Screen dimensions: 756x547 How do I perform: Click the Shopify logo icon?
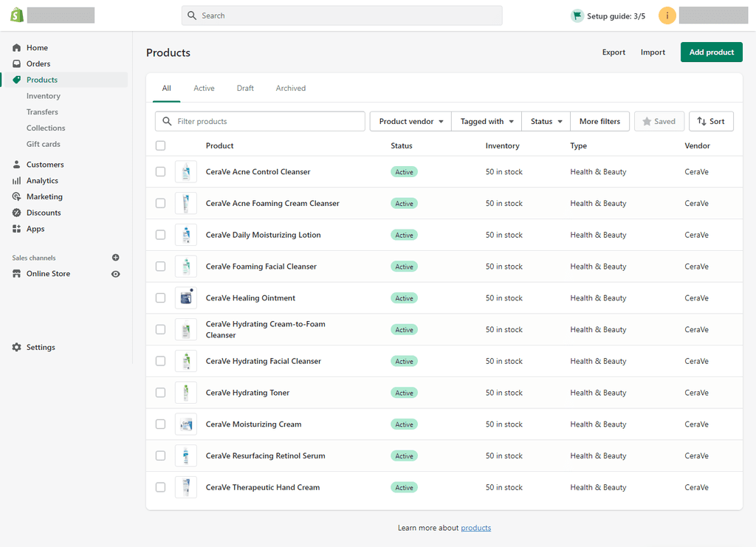pyautogui.click(x=17, y=15)
